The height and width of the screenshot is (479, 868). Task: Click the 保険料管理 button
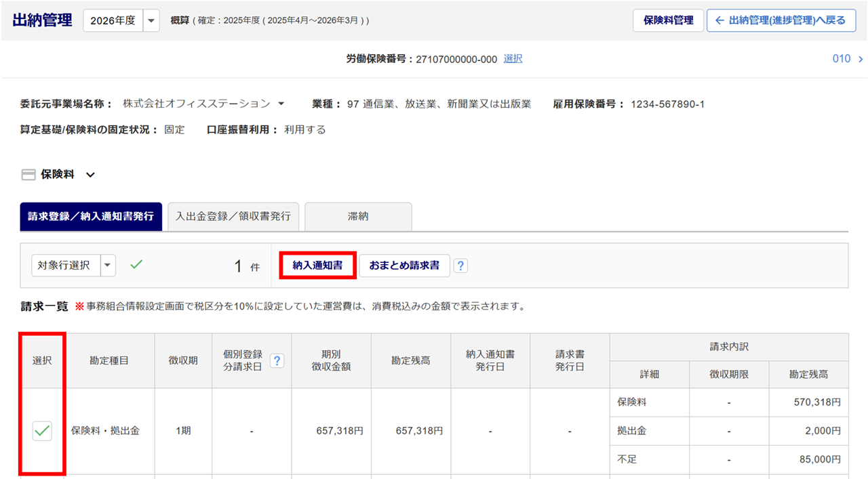[668, 20]
